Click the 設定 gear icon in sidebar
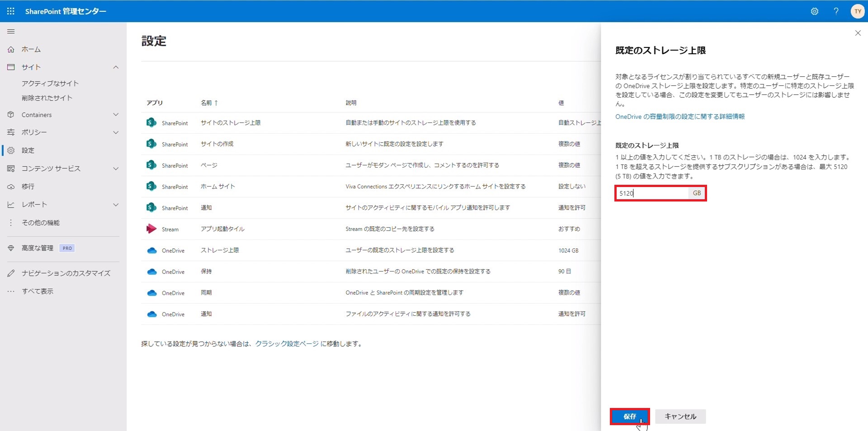 [11, 150]
